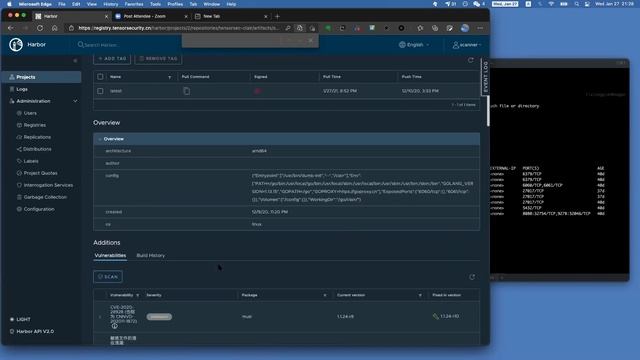The width and height of the screenshot is (640, 360).
Task: Open a new browser tab with plus button
Action: pyautogui.click(x=278, y=16)
